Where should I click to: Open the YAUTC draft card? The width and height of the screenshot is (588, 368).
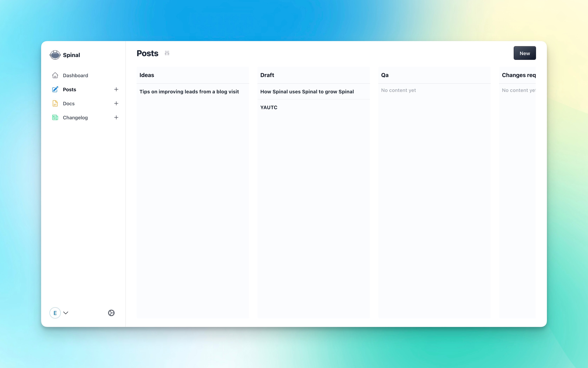point(269,107)
